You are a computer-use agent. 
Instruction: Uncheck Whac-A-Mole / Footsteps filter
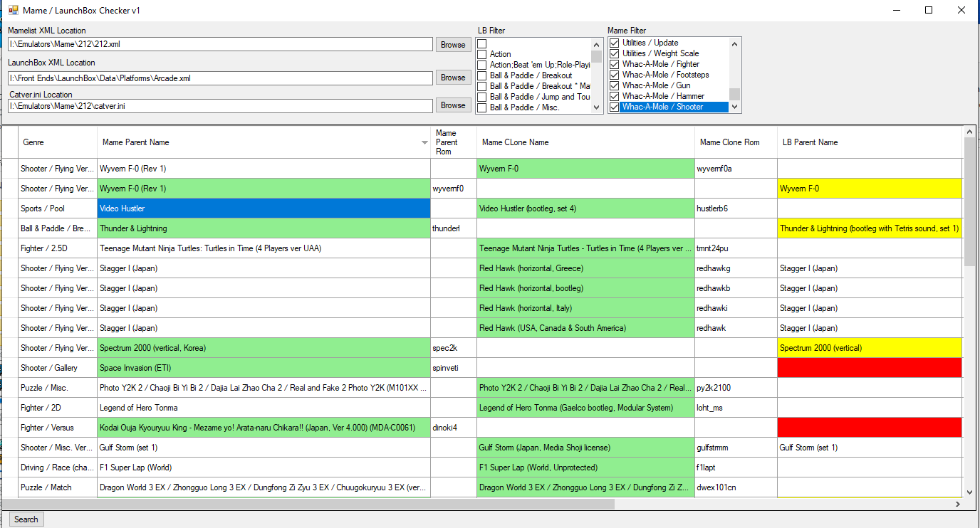coord(615,75)
